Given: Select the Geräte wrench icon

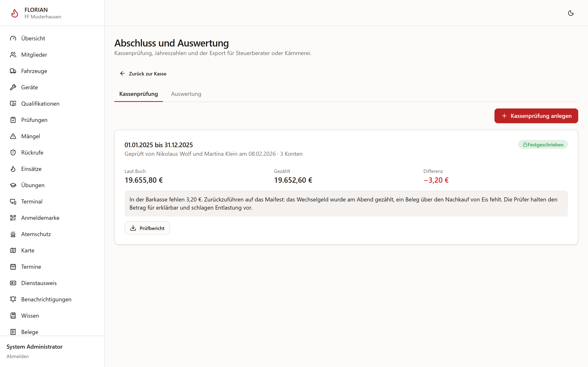Looking at the screenshot, I should [13, 87].
